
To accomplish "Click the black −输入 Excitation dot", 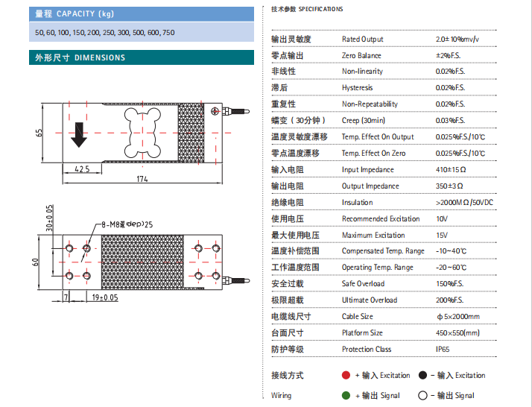I will (x=423, y=375).
